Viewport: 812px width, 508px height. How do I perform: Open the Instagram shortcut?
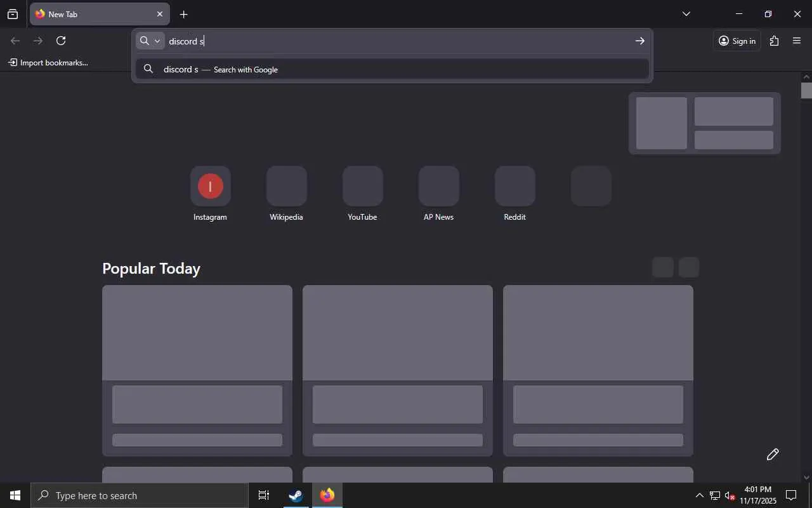[x=210, y=194]
